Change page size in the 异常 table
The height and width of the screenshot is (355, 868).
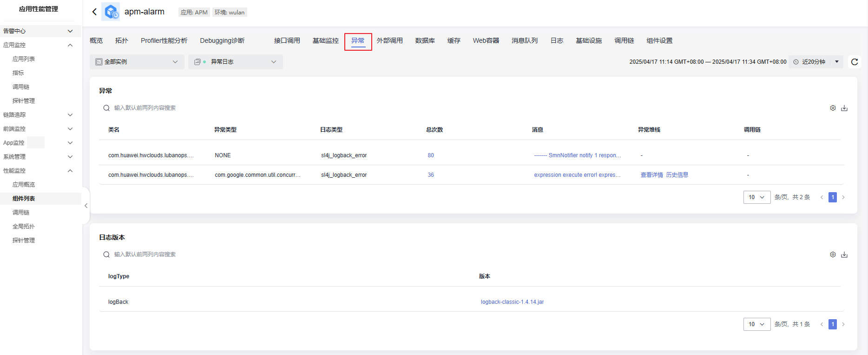pyautogui.click(x=757, y=197)
